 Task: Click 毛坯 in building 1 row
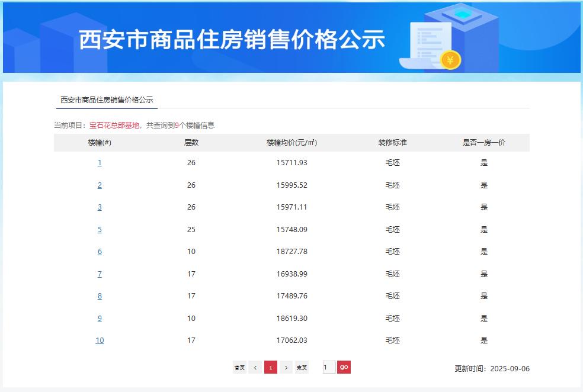pyautogui.click(x=392, y=163)
